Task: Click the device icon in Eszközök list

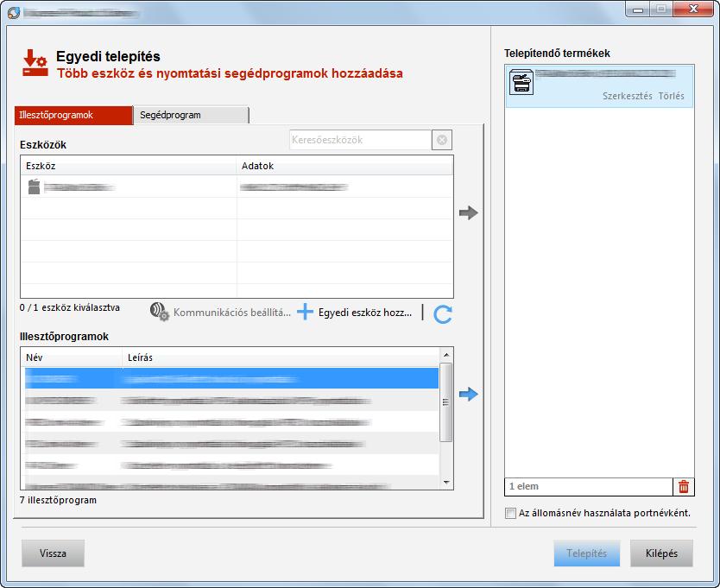Action: (34, 187)
